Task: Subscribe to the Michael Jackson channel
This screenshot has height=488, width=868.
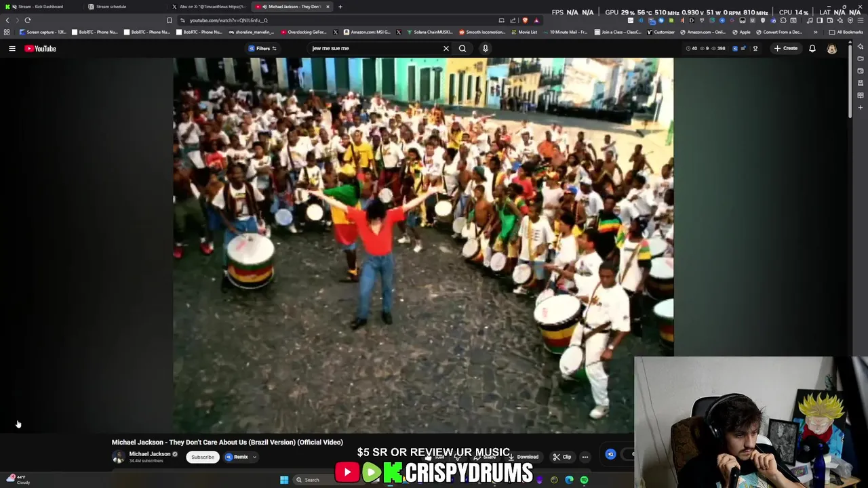Action: [203, 457]
